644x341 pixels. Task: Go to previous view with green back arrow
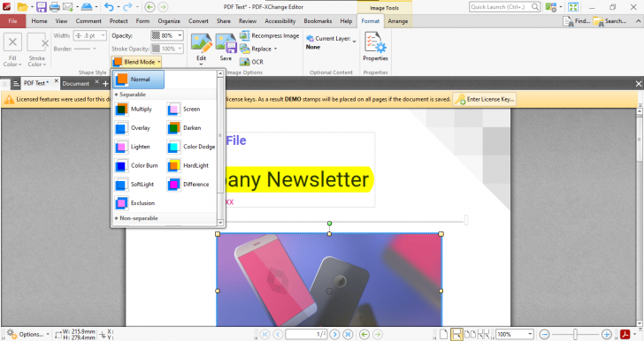[x=149, y=6]
